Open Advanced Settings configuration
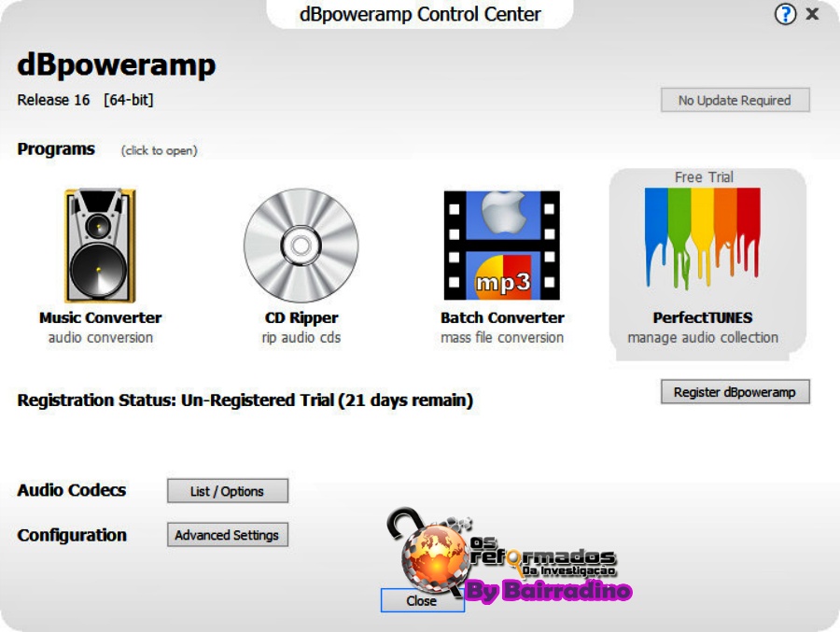Screen dimensions: 840x632 [x=228, y=535]
